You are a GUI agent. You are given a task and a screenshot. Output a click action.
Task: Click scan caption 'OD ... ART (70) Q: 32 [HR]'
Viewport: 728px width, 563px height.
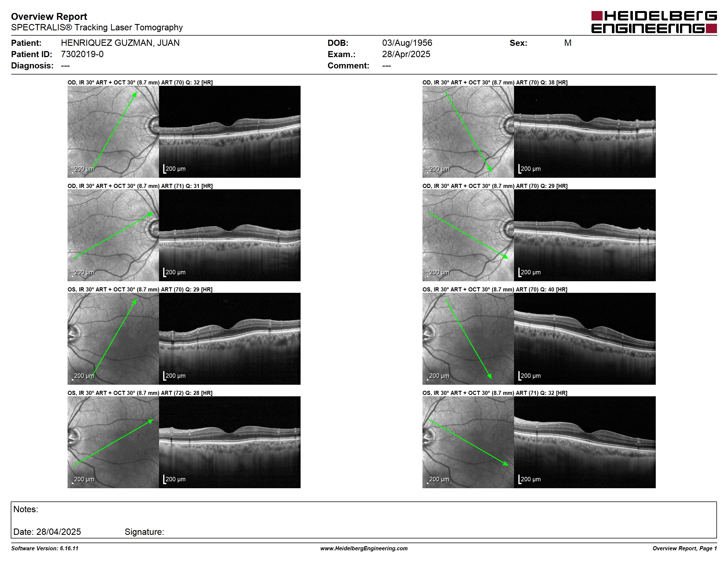point(140,83)
